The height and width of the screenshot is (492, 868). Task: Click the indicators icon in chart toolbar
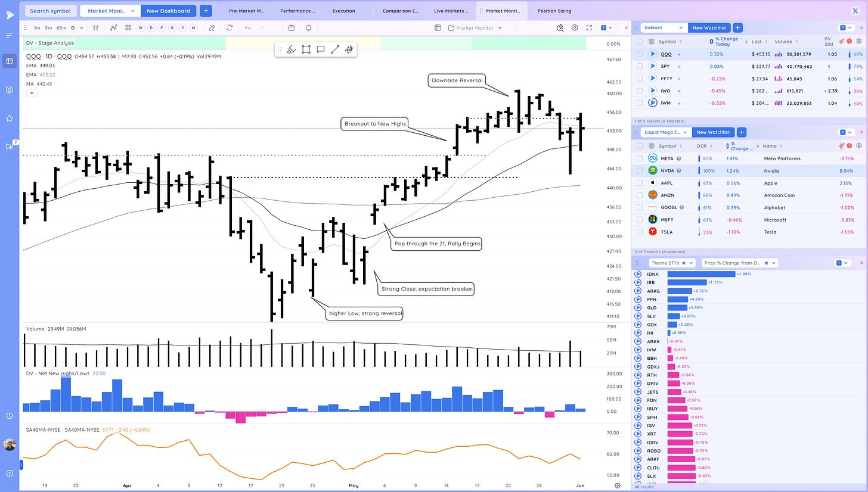point(113,27)
